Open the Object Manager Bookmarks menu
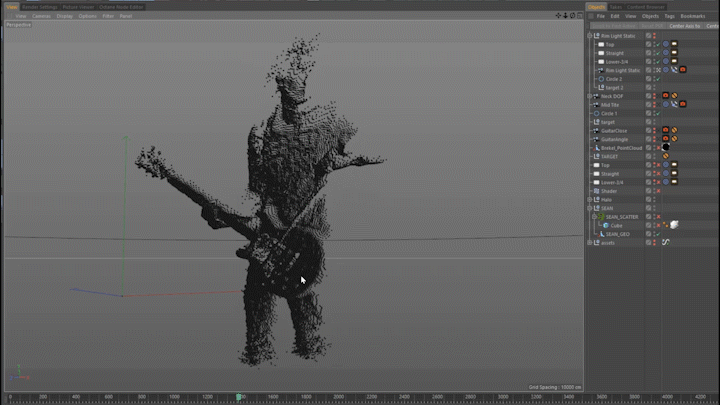Screen dimensions: 720x405 coord(692,16)
